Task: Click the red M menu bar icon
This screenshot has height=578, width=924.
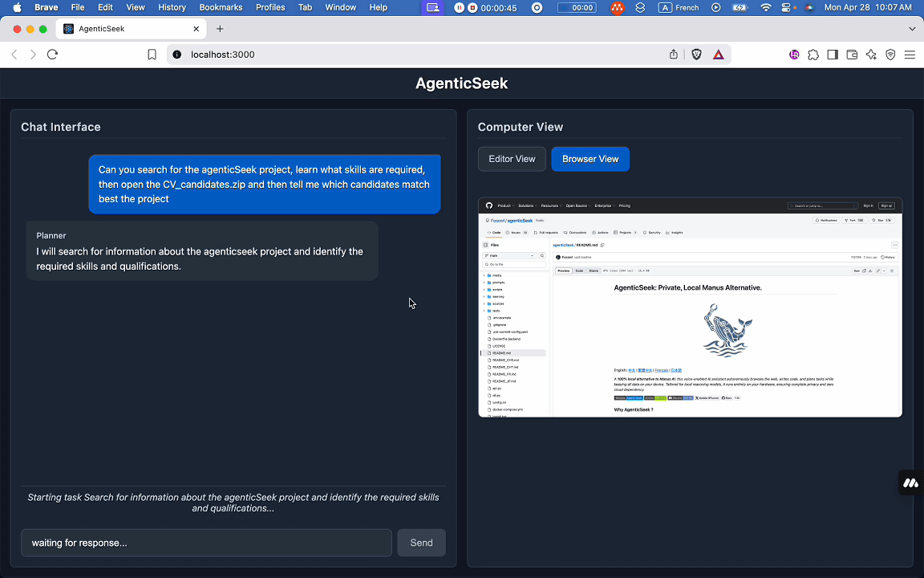Action: (x=617, y=8)
